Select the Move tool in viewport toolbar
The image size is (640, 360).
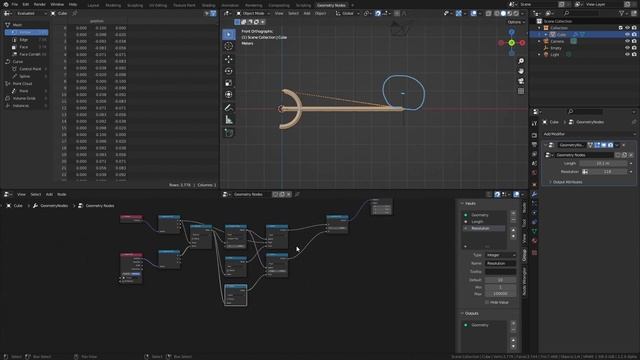(229, 59)
